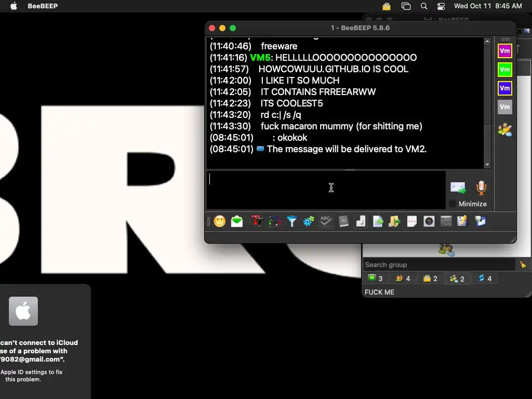Select the gray Vm user avatar
This screenshot has height=399, width=532.
click(x=504, y=107)
